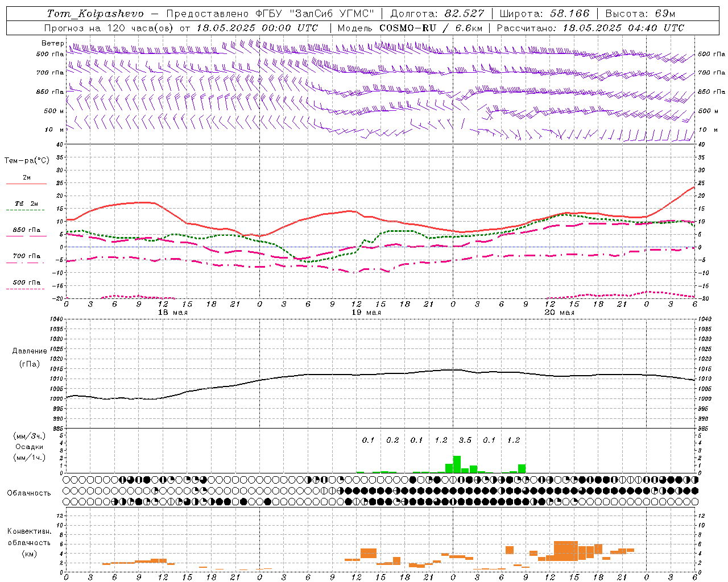Click the forecast start 18.05.2025 00:00 UTC
This screenshot has width=728, height=582.
258,28
